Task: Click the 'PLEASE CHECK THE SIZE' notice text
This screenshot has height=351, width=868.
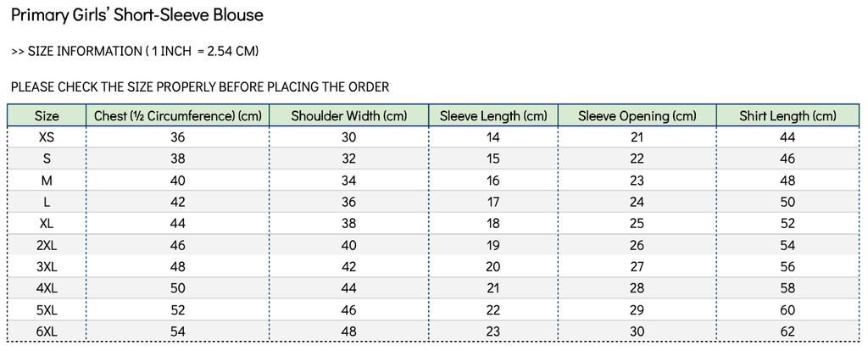Action: pyautogui.click(x=200, y=86)
